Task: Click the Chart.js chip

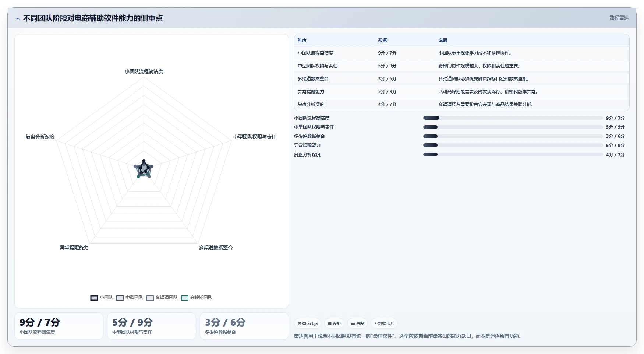Action: (308, 323)
